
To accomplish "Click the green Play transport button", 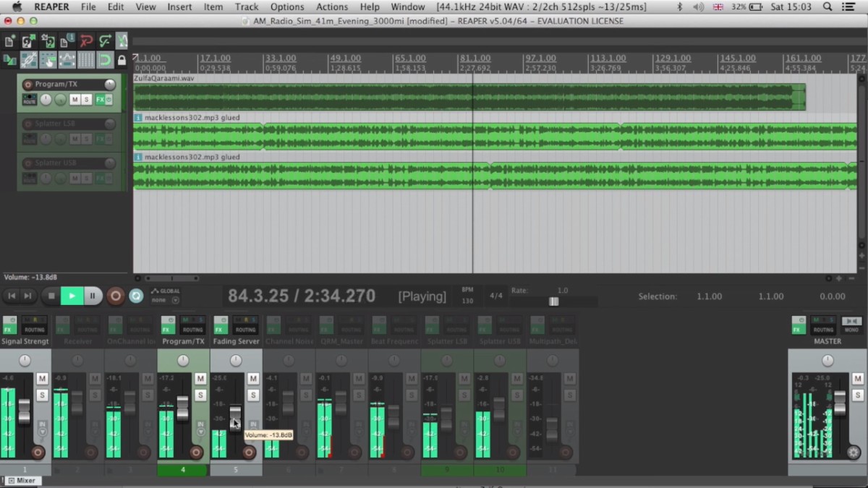I will pyautogui.click(x=72, y=296).
